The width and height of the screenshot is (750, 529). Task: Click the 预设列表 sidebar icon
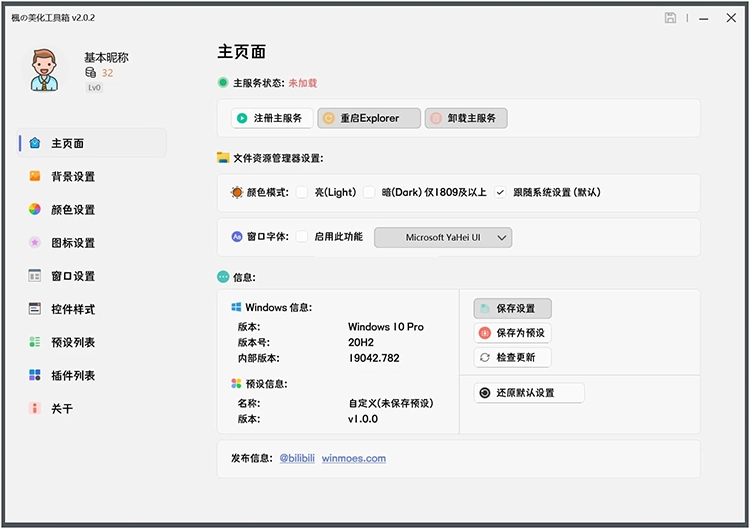pos(35,342)
